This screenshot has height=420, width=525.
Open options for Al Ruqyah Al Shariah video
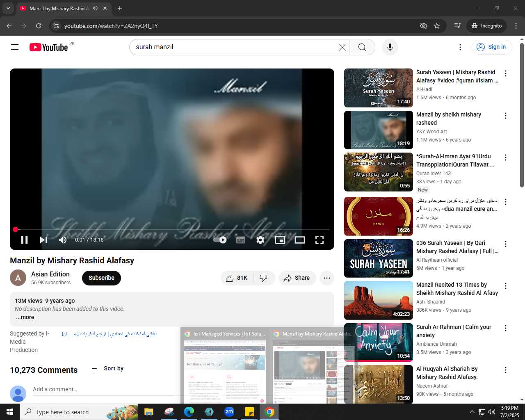coord(506,370)
